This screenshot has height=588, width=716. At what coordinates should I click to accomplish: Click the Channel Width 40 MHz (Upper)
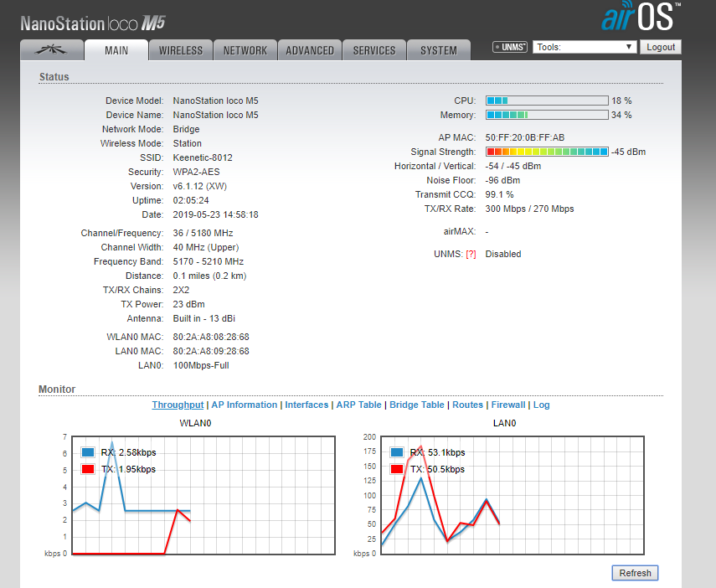point(206,247)
